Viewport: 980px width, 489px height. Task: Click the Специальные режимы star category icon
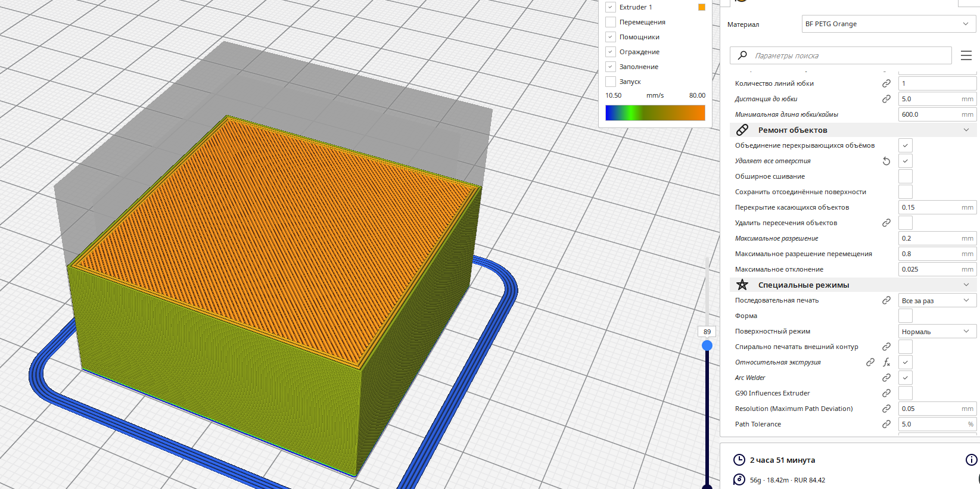click(742, 285)
